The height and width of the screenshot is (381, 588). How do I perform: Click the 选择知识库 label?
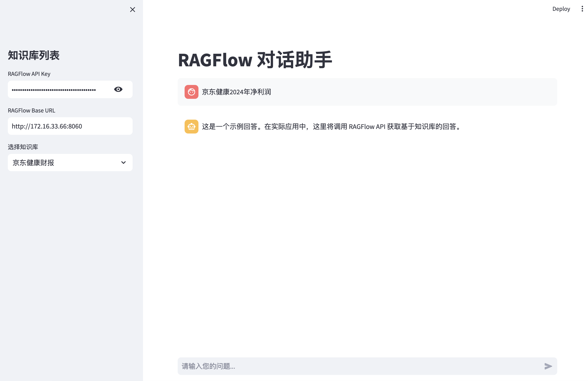point(23,147)
